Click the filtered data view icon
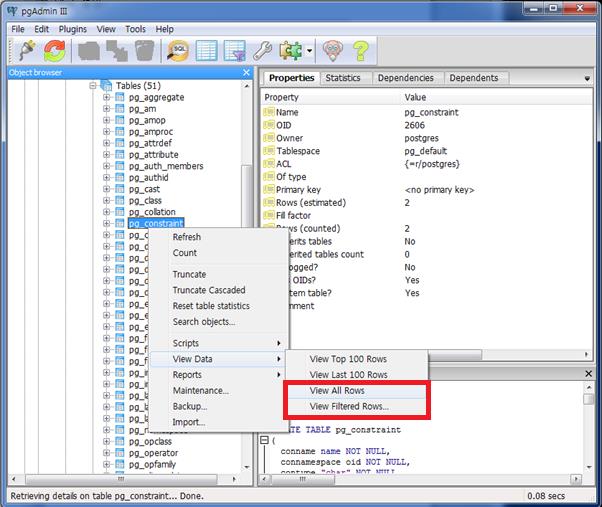 click(234, 50)
